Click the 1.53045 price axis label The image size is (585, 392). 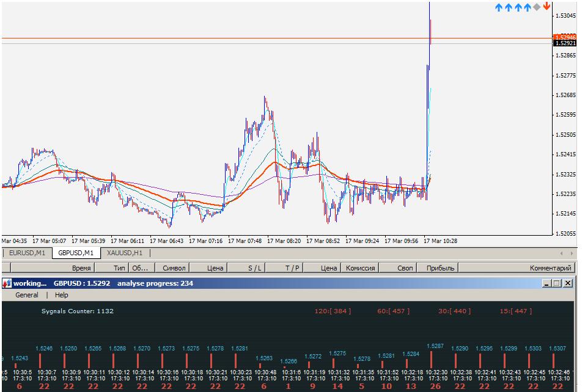click(565, 16)
